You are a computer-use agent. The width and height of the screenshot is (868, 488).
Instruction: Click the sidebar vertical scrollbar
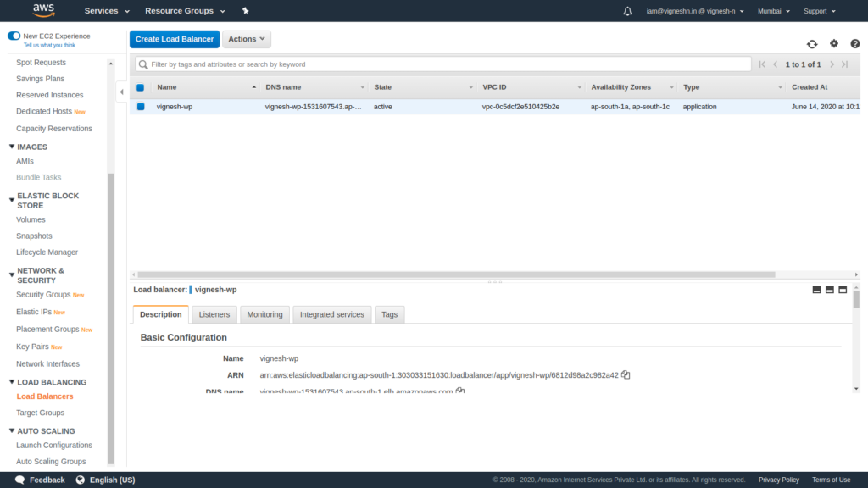click(x=111, y=319)
